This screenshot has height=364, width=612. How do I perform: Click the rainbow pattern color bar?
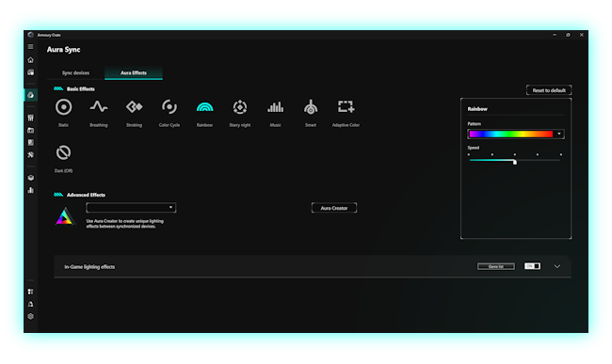pyautogui.click(x=511, y=135)
